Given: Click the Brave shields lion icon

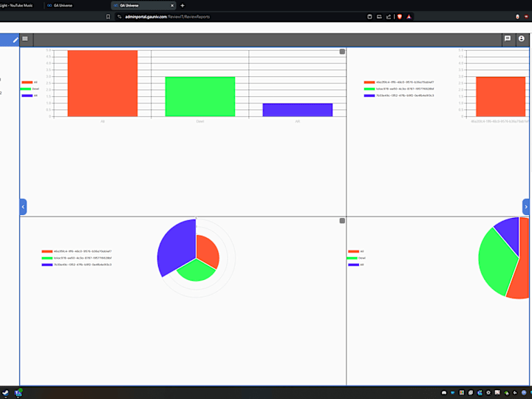Looking at the screenshot, I should pos(400,16).
